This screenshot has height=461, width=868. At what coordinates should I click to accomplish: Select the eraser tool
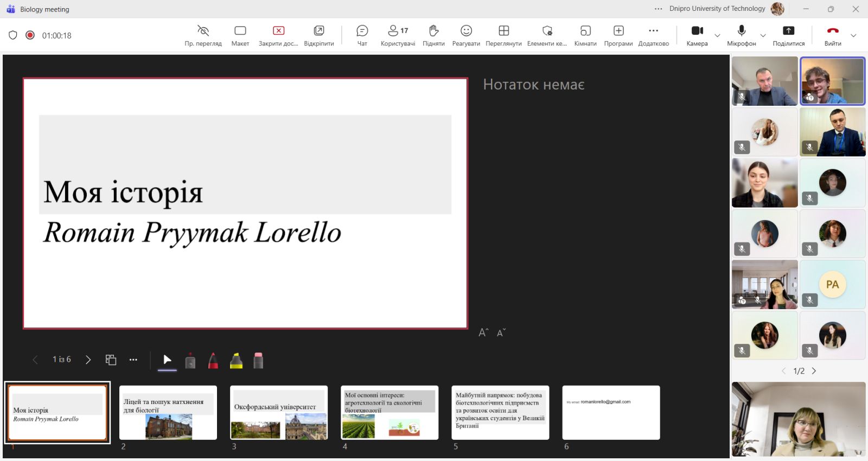258,361
